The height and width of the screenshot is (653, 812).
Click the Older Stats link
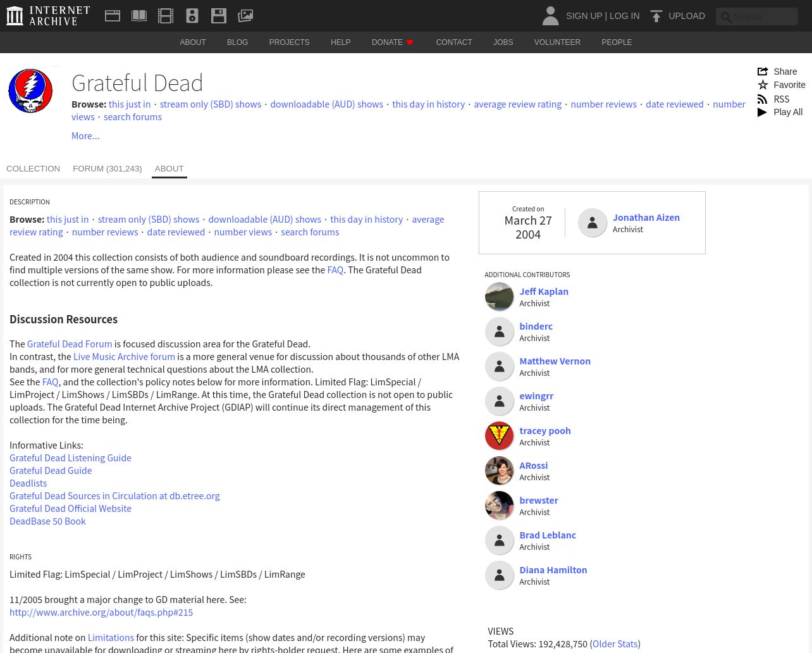tap(615, 644)
